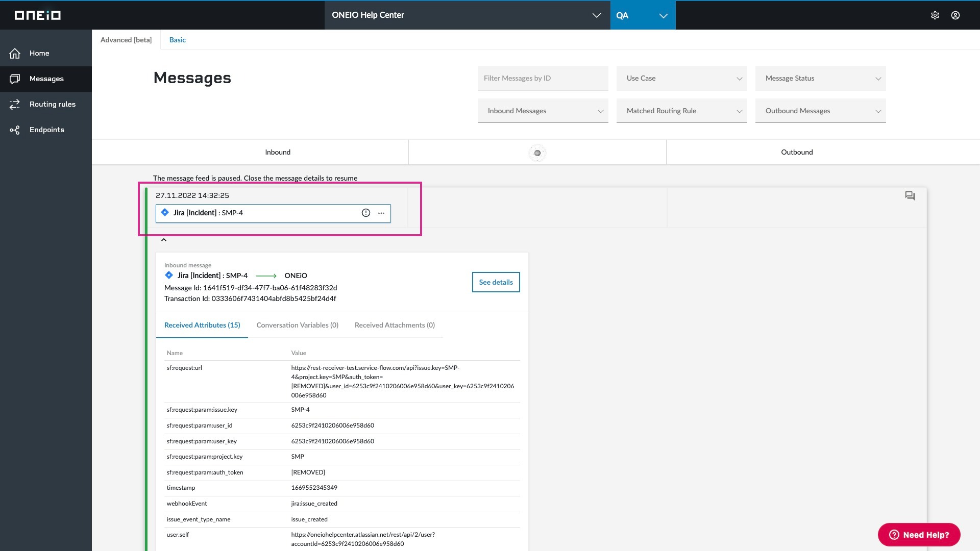Open the user account icon
Screen dimensions: 980x551
pyautogui.click(x=955, y=15)
